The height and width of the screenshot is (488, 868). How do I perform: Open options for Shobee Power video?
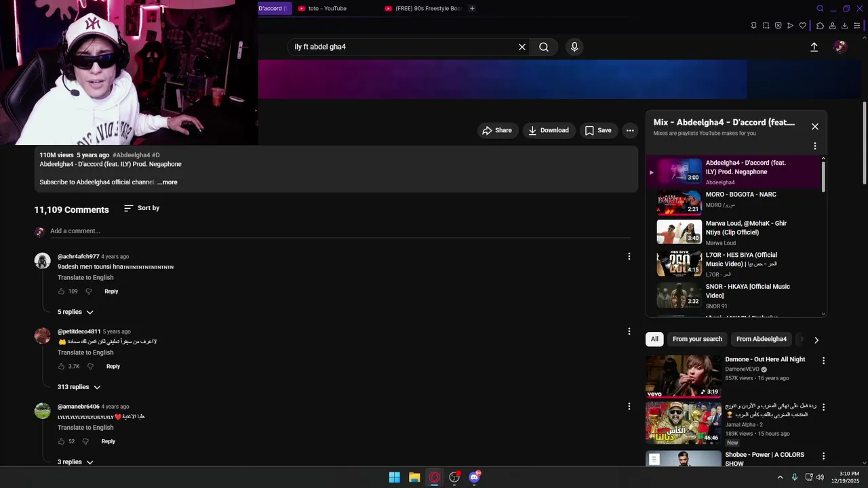pyautogui.click(x=823, y=456)
